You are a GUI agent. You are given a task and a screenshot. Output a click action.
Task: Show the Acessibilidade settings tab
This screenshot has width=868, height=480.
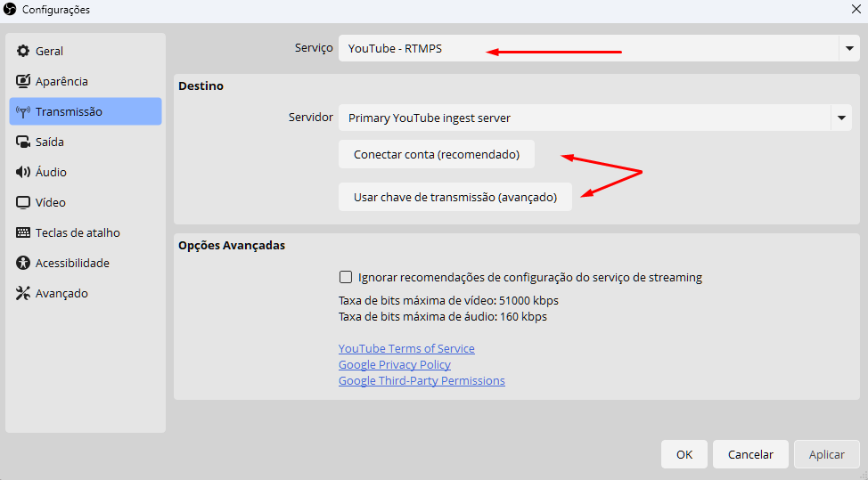click(x=86, y=264)
